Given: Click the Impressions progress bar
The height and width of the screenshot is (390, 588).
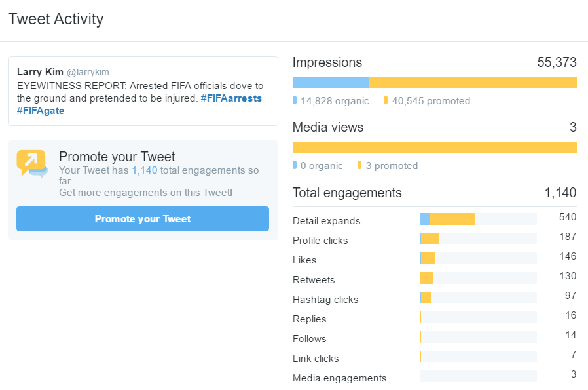Looking at the screenshot, I should pyautogui.click(x=435, y=81).
